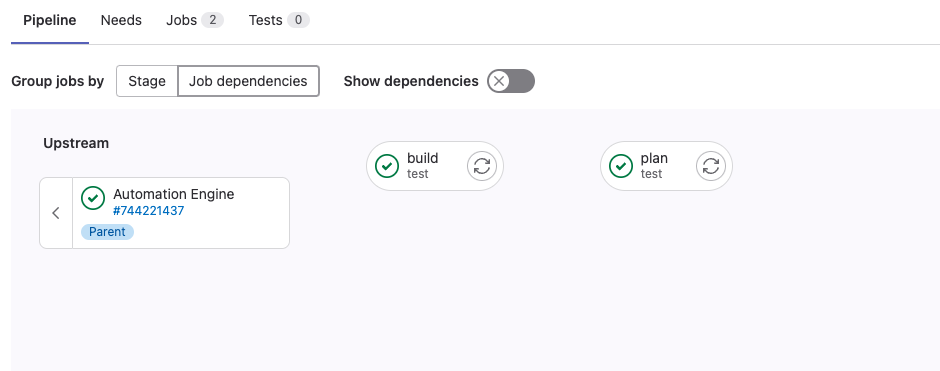Open pipeline link #744221437
940x371 pixels.
click(x=149, y=211)
